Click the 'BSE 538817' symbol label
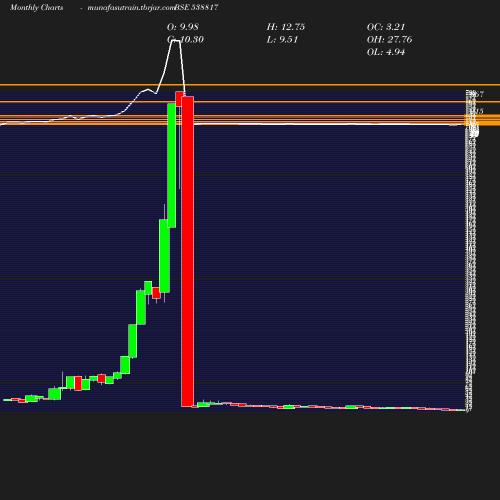The height and width of the screenshot is (500, 500). pos(196,7)
